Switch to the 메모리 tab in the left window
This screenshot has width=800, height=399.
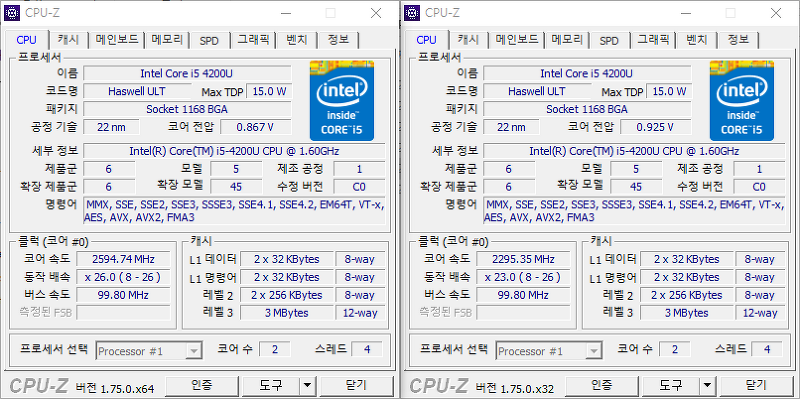(x=167, y=40)
